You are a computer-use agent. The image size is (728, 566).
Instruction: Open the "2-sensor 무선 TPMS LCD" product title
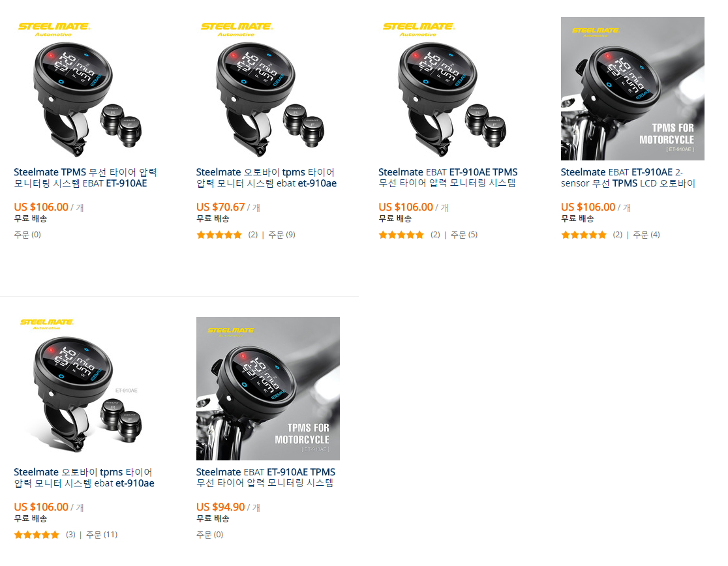click(x=628, y=177)
